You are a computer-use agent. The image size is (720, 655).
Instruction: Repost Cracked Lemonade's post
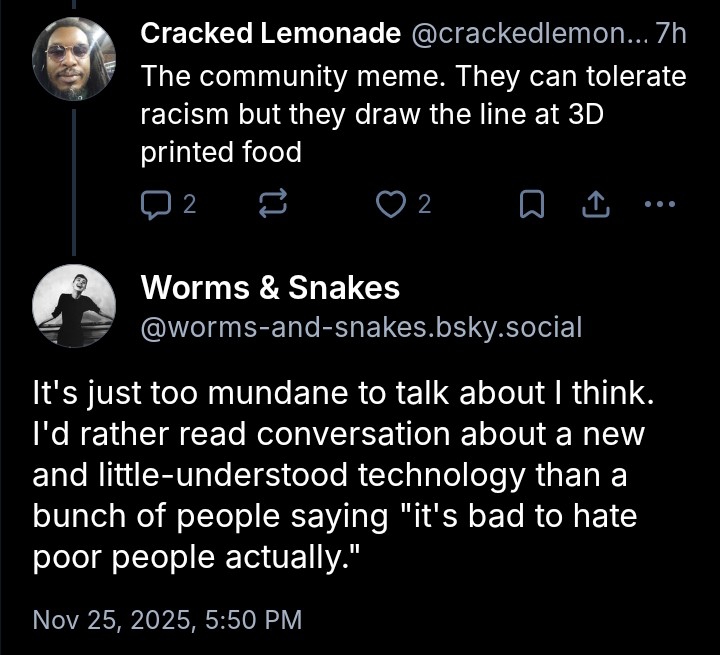point(272,205)
